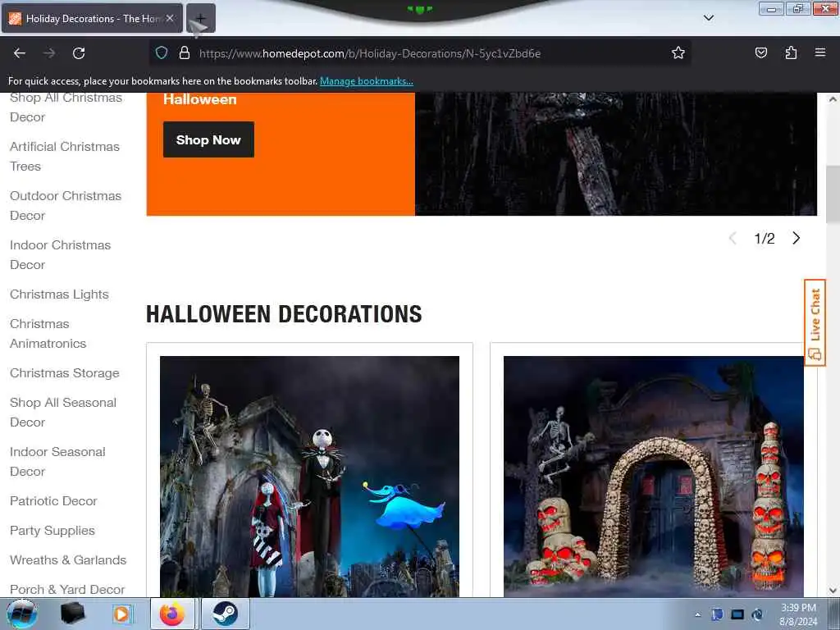
Task: Open the Firefox hamburger menu
Action: [820, 53]
